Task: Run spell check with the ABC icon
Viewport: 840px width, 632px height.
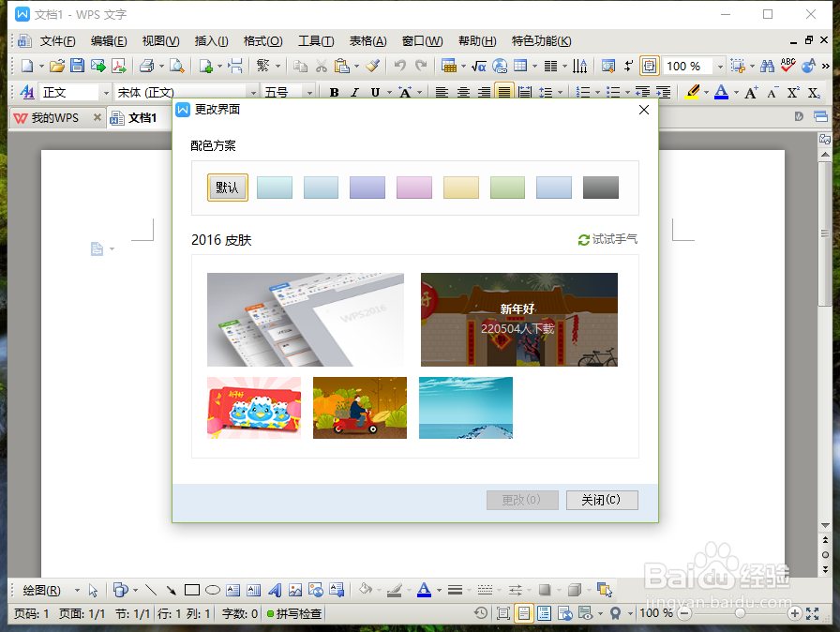Action: click(788, 66)
